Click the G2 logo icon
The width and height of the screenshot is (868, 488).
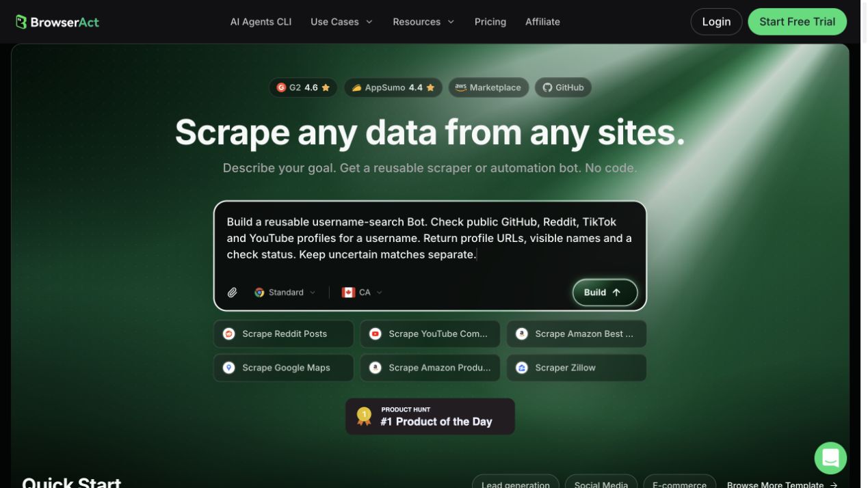click(281, 87)
